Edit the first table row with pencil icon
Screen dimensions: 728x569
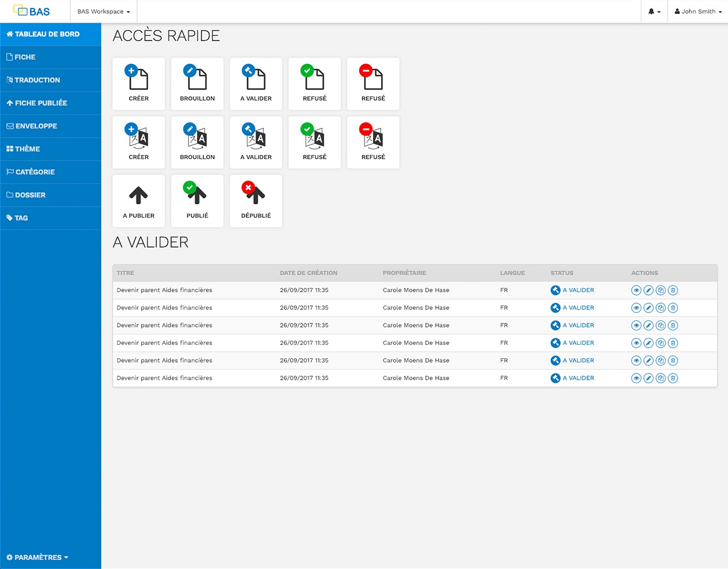pyautogui.click(x=648, y=290)
